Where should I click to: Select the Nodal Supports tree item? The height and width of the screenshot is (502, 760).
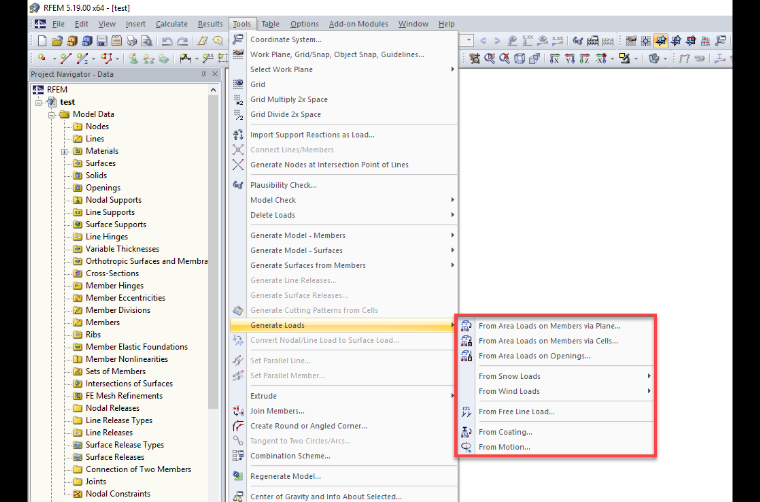pyautogui.click(x=108, y=200)
